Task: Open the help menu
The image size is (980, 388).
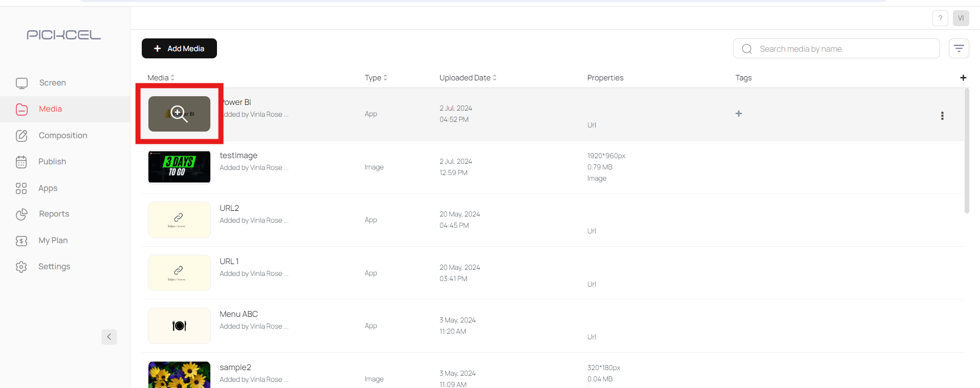Action: coord(940,18)
